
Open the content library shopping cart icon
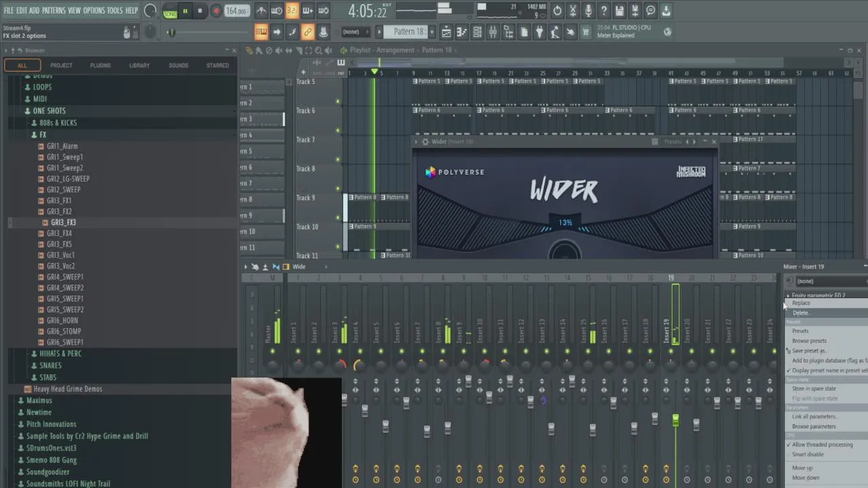point(586,32)
